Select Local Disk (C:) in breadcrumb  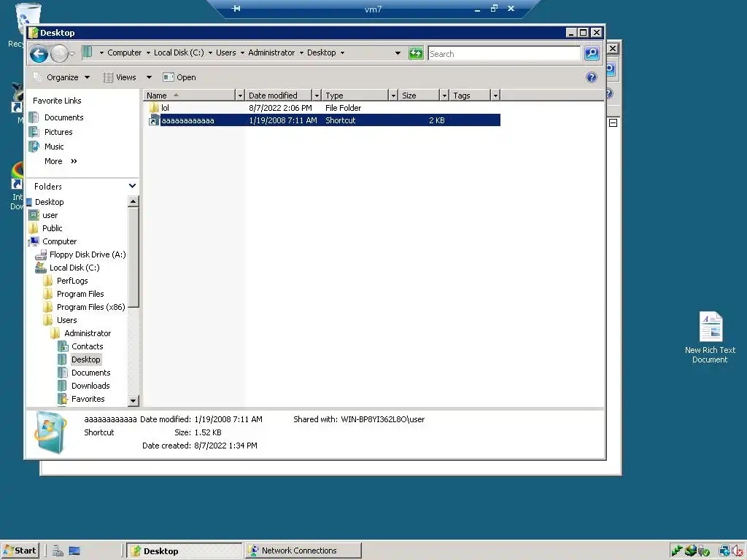(179, 52)
